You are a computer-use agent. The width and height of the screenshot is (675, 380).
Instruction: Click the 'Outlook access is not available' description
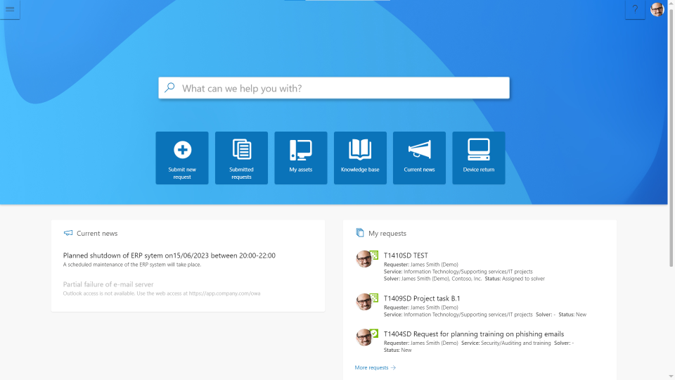tap(161, 293)
